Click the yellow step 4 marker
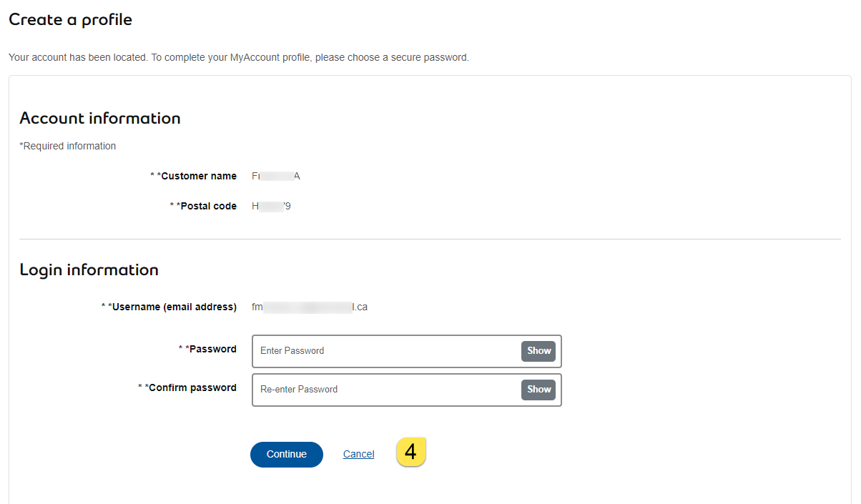Image resolution: width=861 pixels, height=504 pixels. [411, 453]
